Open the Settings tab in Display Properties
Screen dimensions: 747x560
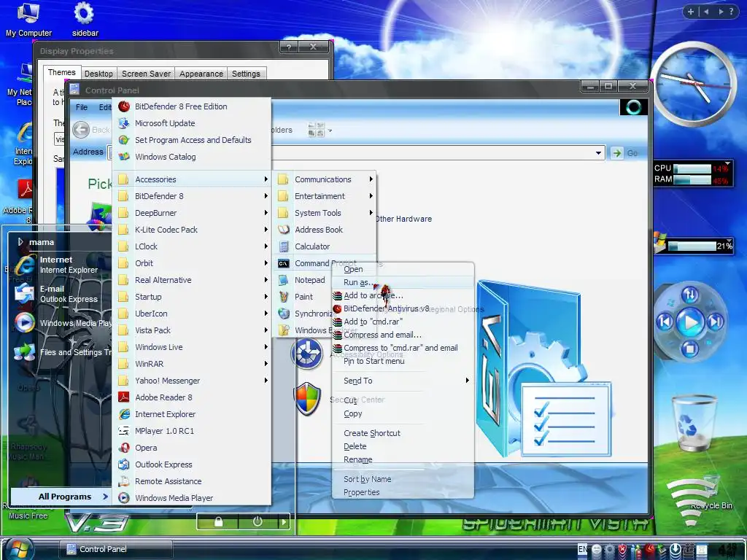click(246, 74)
